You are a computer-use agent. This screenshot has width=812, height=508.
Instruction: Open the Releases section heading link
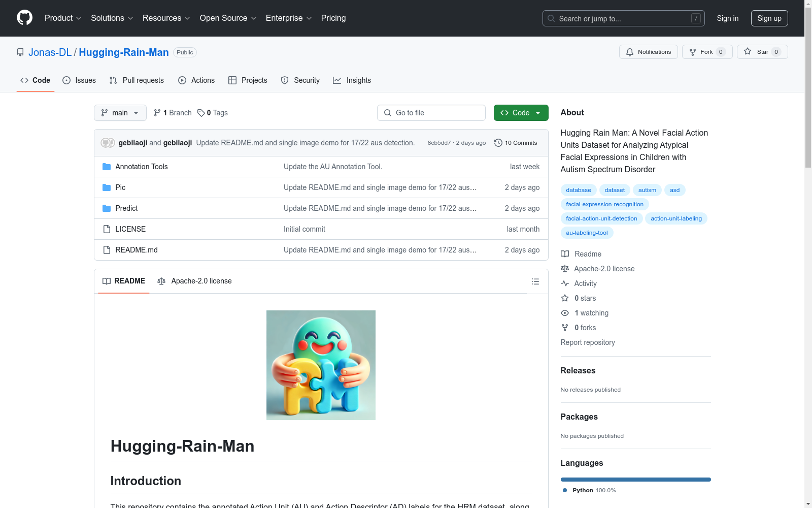coord(578,371)
